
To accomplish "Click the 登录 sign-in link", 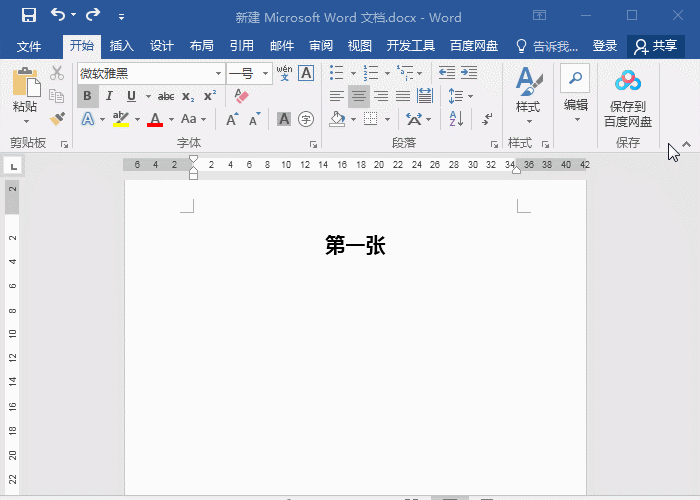I will (x=605, y=46).
